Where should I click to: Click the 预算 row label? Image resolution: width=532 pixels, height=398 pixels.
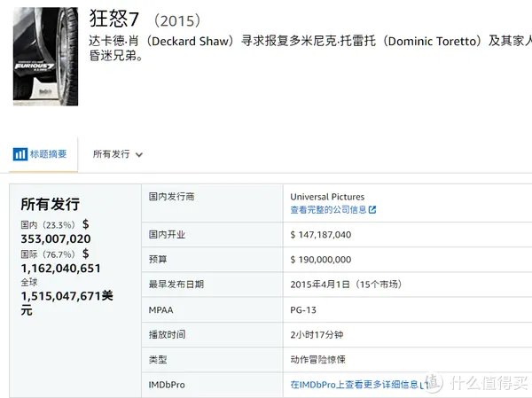pos(158,260)
